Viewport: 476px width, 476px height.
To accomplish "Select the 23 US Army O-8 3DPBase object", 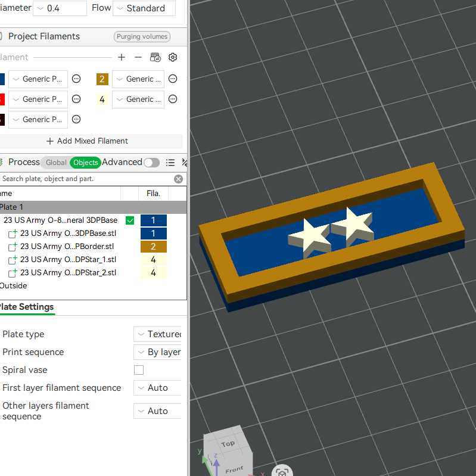I will (60, 220).
